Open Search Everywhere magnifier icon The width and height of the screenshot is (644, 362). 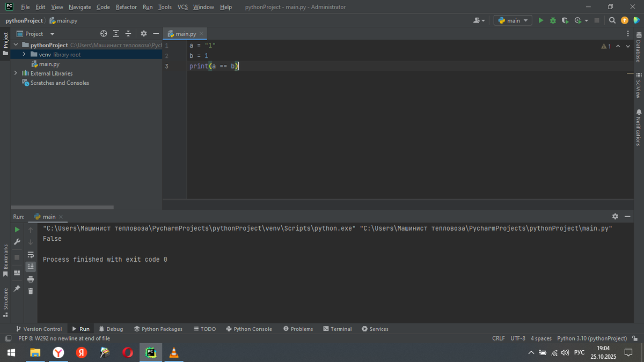pyautogui.click(x=612, y=20)
